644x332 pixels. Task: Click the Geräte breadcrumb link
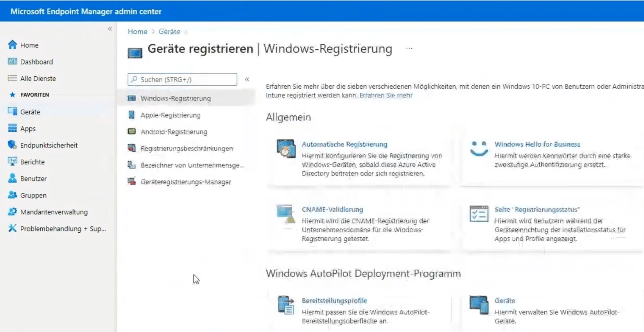169,32
